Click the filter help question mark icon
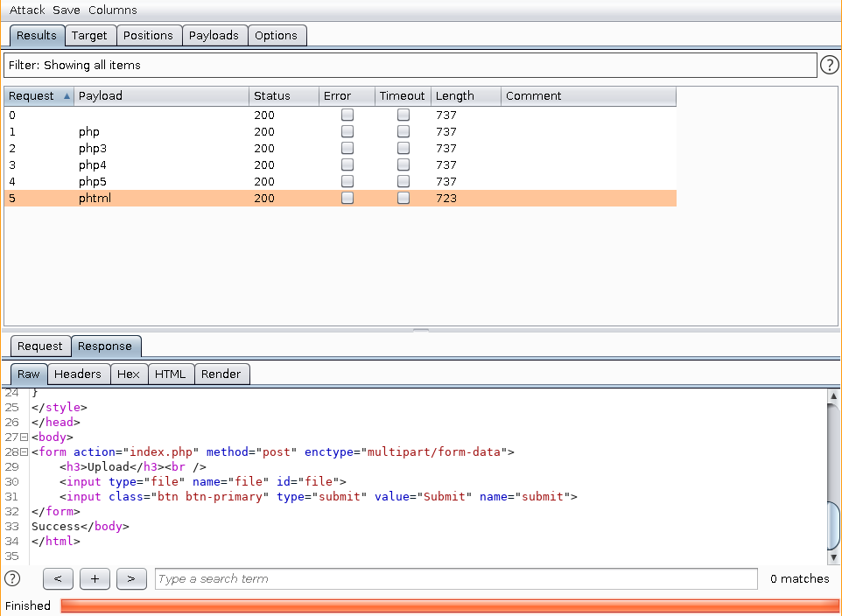 (829, 65)
